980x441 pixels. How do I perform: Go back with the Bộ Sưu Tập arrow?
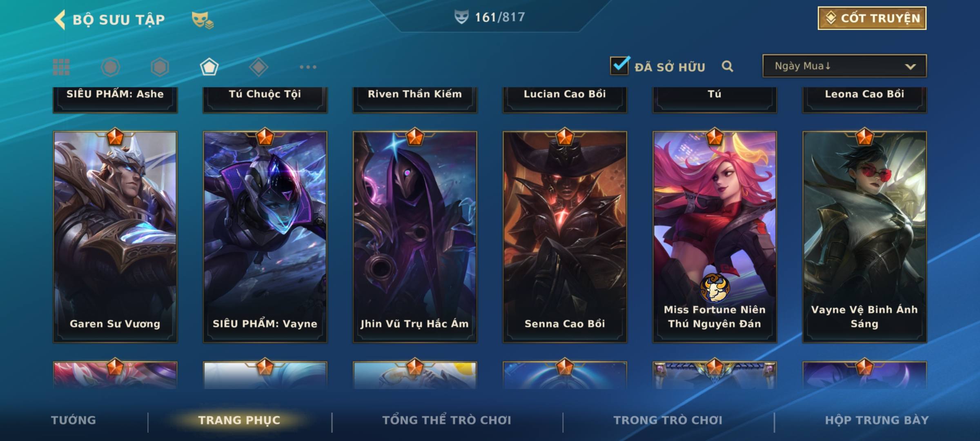60,20
